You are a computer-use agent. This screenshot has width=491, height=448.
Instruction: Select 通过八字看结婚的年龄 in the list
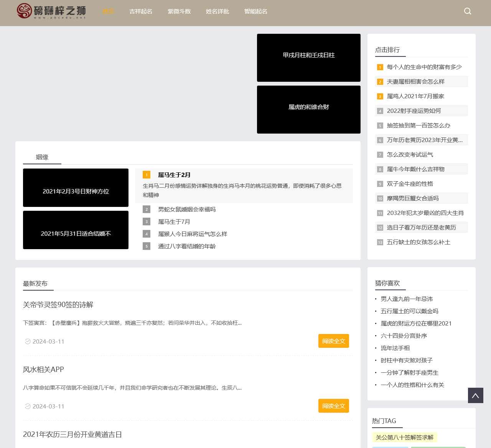click(x=188, y=246)
